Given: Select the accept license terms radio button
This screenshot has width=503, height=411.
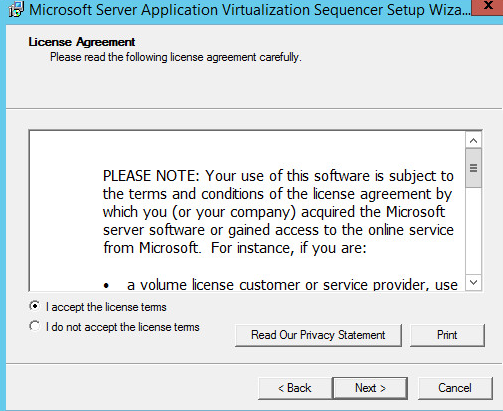Looking at the screenshot, I should point(34,306).
